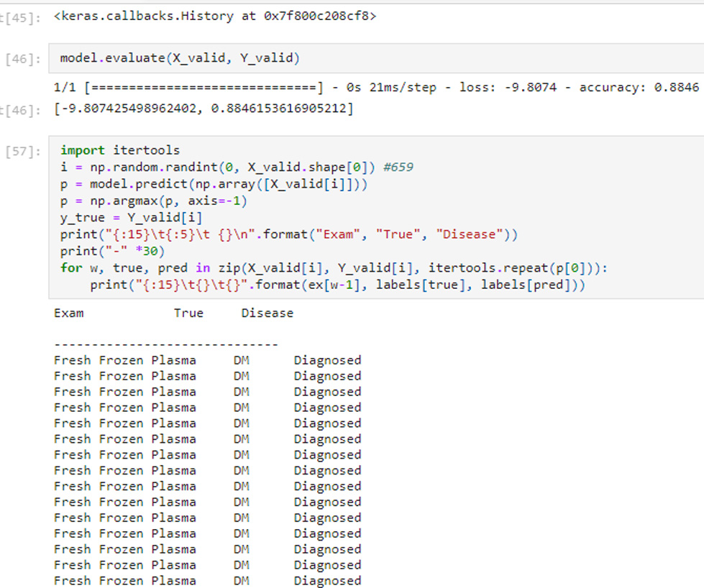
Task: Place cursor on the import itertools line
Action: click(119, 150)
